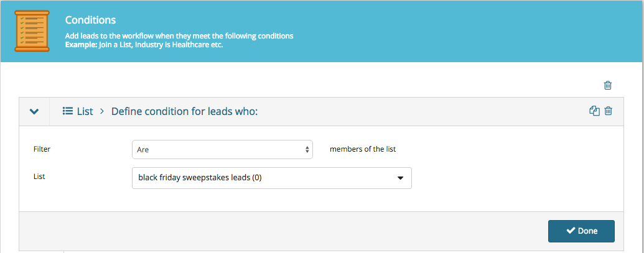Select the List breadcrumb label in the header
The height and width of the screenshot is (253, 644).
coord(85,111)
